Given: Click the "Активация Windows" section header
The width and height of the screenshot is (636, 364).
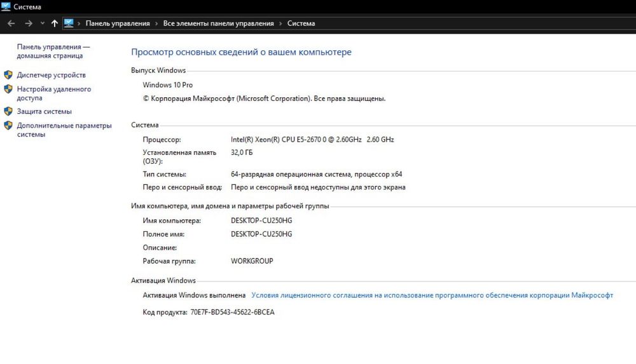Looking at the screenshot, I should pos(163,281).
